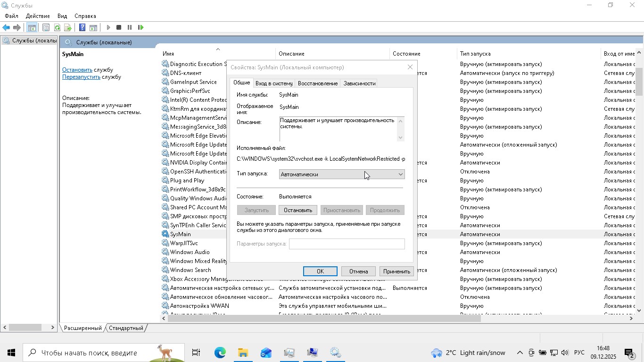Image resolution: width=644 pixels, height=362 pixels.
Task: Click the services list scroll-right arrow
Action: 631,319
